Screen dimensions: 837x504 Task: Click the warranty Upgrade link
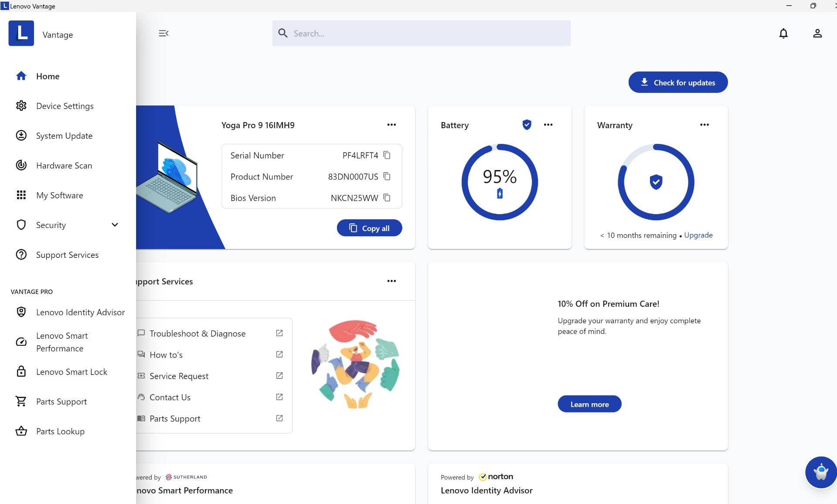coord(698,235)
